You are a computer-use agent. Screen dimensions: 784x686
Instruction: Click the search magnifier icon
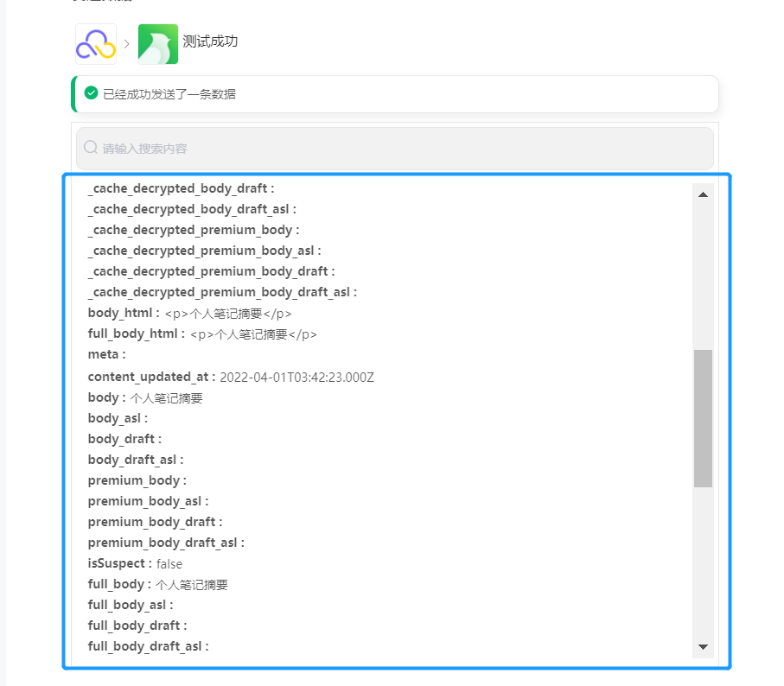point(91,148)
